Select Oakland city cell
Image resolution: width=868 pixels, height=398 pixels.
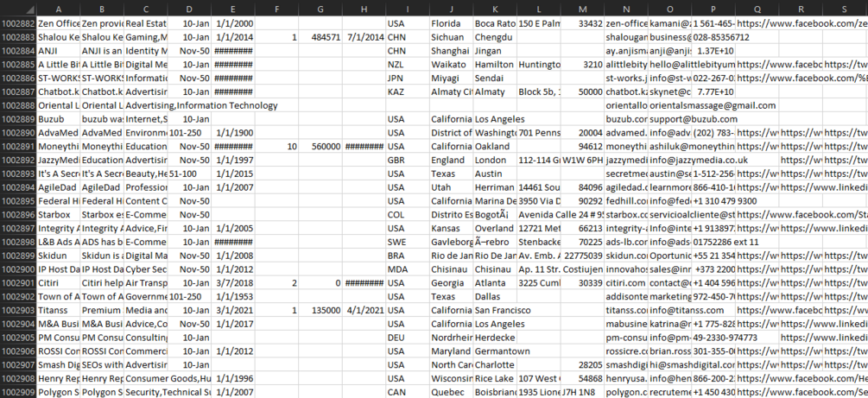coord(495,147)
